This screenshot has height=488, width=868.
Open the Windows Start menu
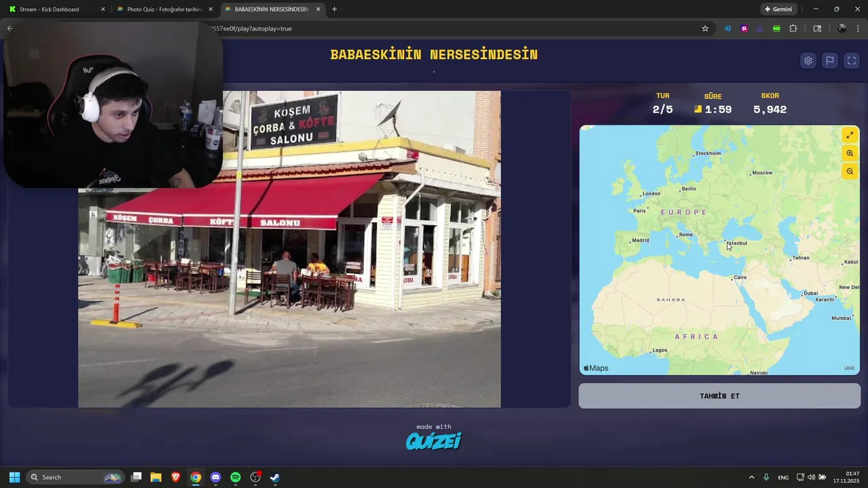[x=14, y=477]
